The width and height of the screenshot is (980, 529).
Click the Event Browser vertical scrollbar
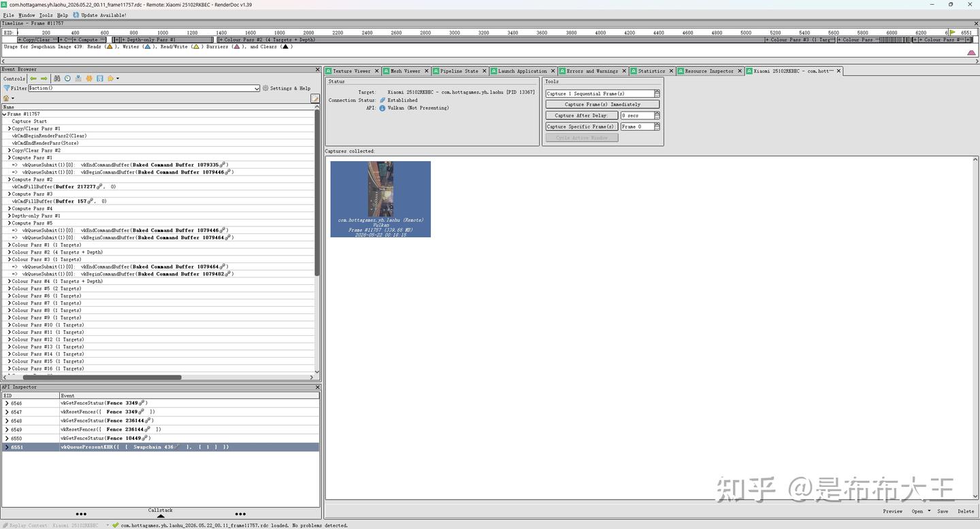317,192
